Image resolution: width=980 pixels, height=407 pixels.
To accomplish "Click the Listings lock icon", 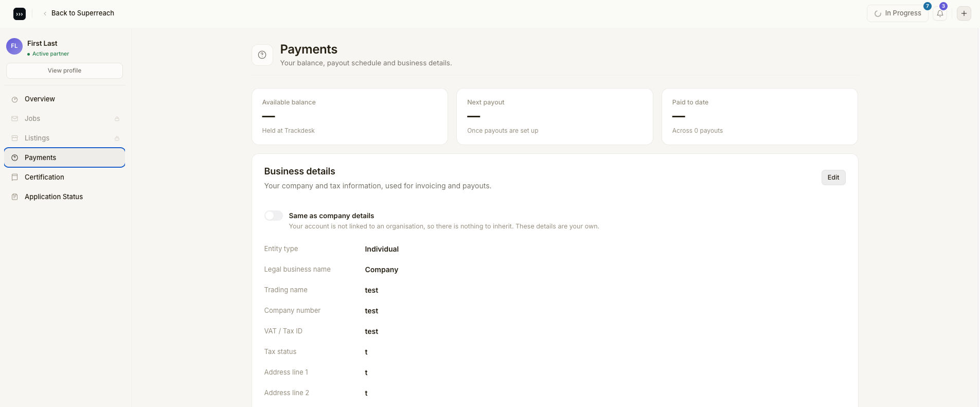I will point(117,138).
